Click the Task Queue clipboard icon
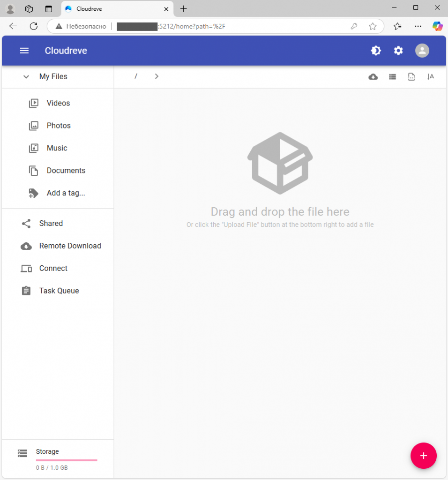Viewport: 448px width, 480px height. click(x=26, y=291)
